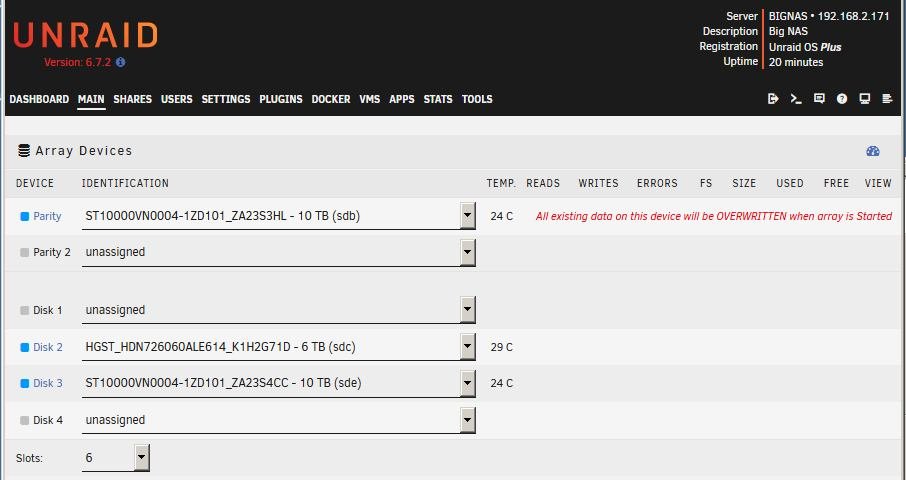Click the Disk 4 label
The height and width of the screenshot is (480, 906).
pyautogui.click(x=48, y=420)
